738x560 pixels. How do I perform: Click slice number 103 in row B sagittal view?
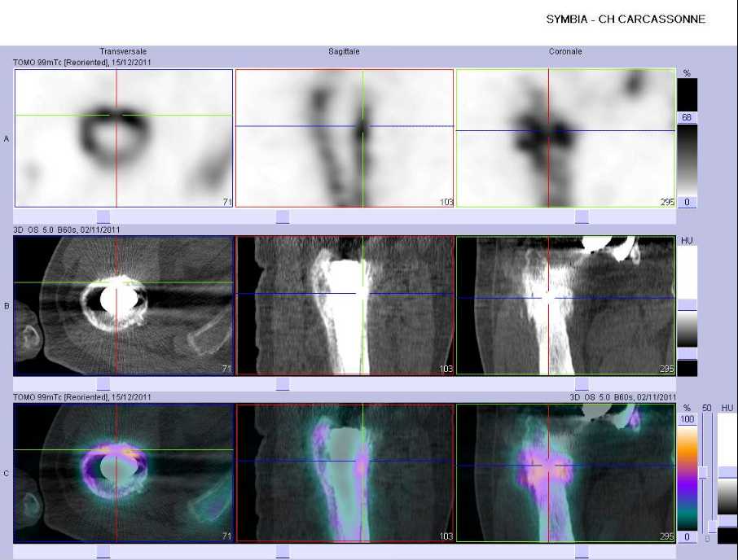coord(446,369)
